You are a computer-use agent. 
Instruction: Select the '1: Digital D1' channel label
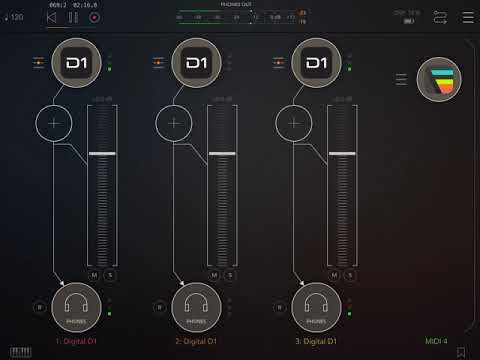[x=76, y=341]
